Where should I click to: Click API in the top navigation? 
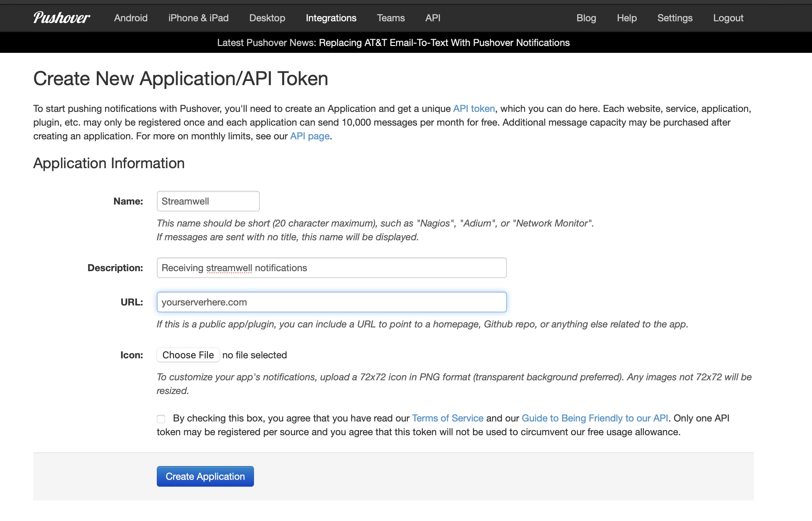pyautogui.click(x=432, y=18)
